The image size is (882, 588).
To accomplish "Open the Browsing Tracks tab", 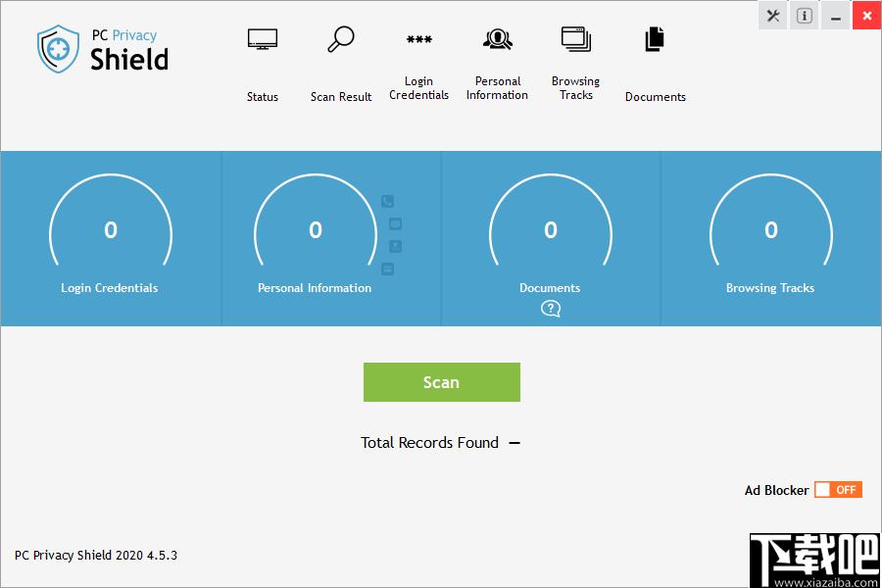I will pyautogui.click(x=576, y=65).
